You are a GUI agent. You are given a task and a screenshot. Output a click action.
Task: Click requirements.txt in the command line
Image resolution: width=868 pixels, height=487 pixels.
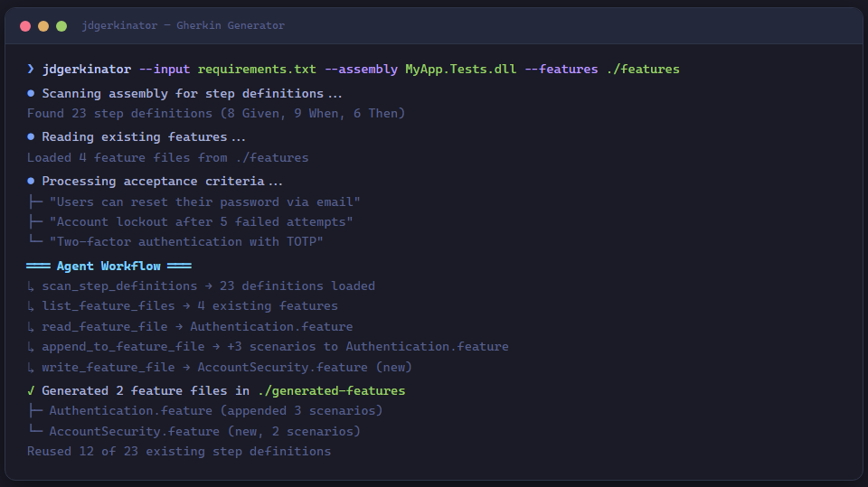(x=257, y=69)
